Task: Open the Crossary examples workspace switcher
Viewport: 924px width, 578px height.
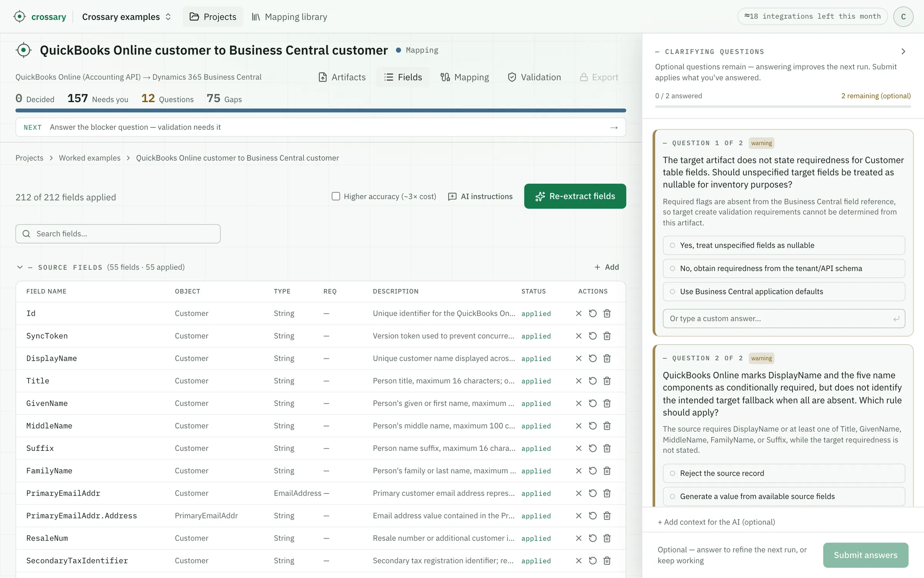Action: coord(127,17)
